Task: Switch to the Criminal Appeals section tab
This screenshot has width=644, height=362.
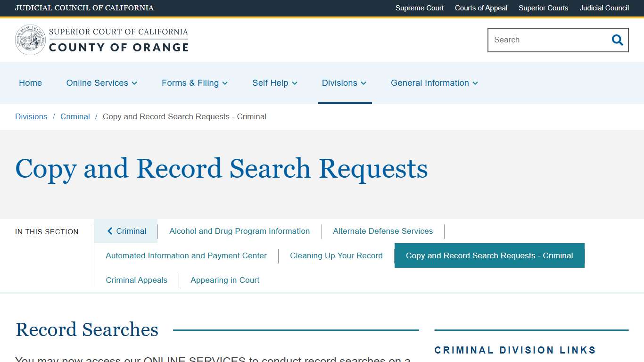Action: 137,280
